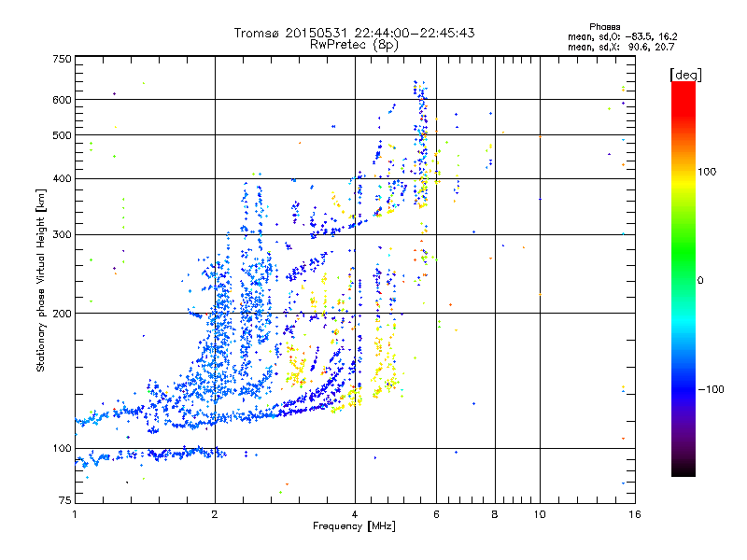Click the plot title "Tromsø 20150531 22:44:00-22:45:43"
Screen dimensions: 747x560
pos(354,33)
